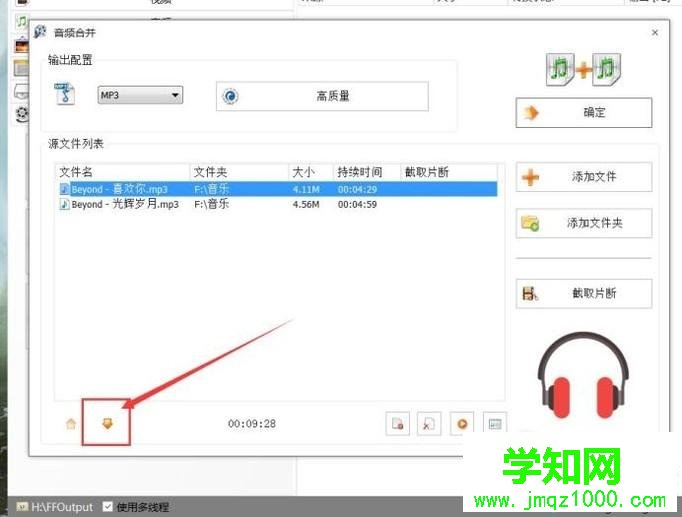Image resolution: width=682 pixels, height=517 pixels.
Task: Close the 音频合并 dialog
Action: (655, 33)
